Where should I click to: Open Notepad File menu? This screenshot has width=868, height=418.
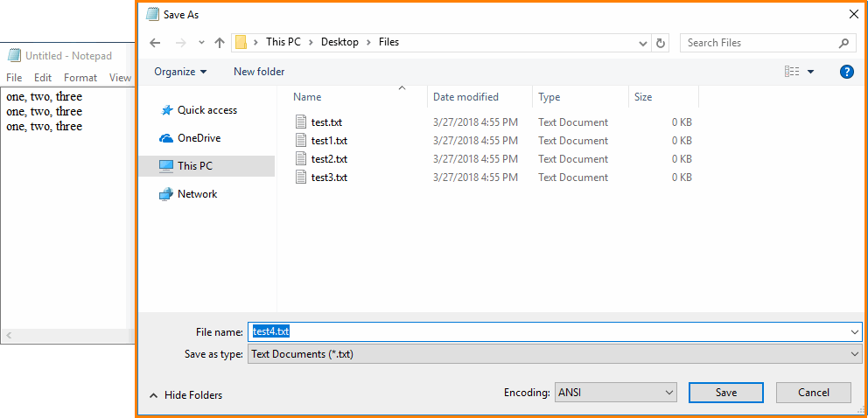[14, 78]
